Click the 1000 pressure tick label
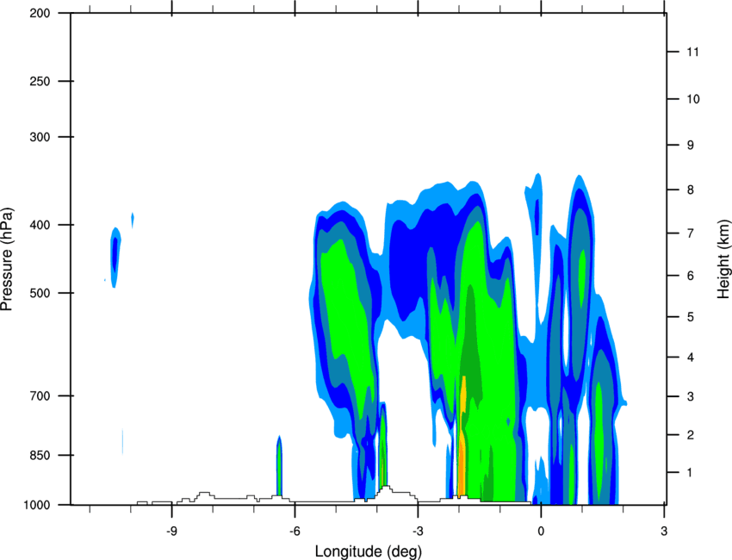Viewport: 732px width, 560px height. point(37,505)
